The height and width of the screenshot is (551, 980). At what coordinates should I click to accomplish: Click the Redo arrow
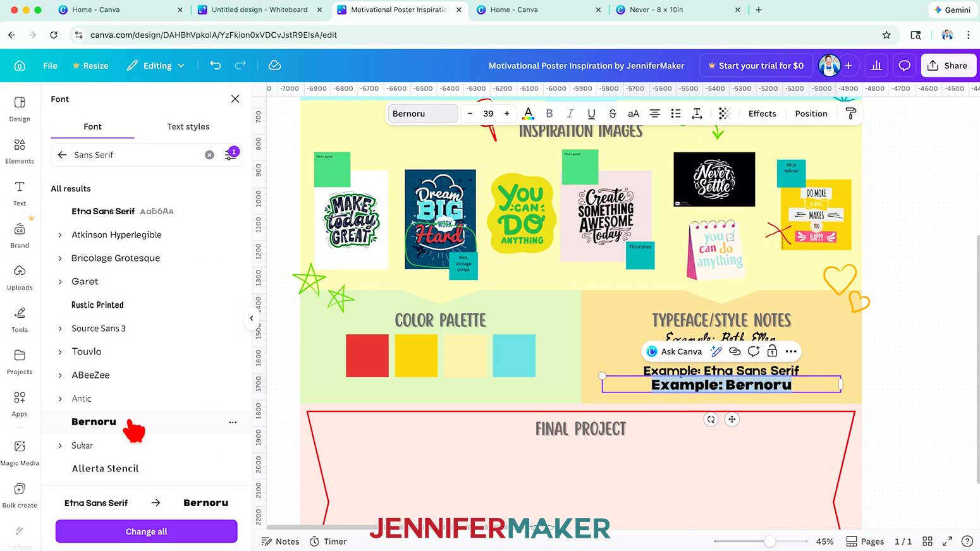tap(240, 65)
